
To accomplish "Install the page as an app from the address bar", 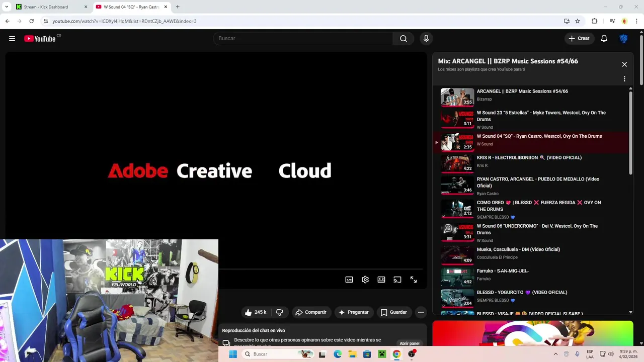I will click(x=567, y=21).
